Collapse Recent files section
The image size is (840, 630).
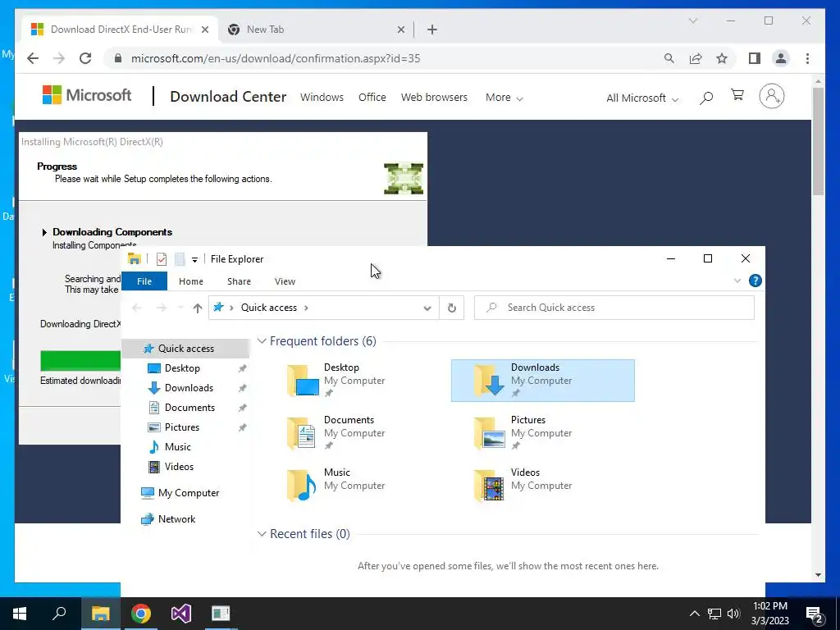(262, 534)
